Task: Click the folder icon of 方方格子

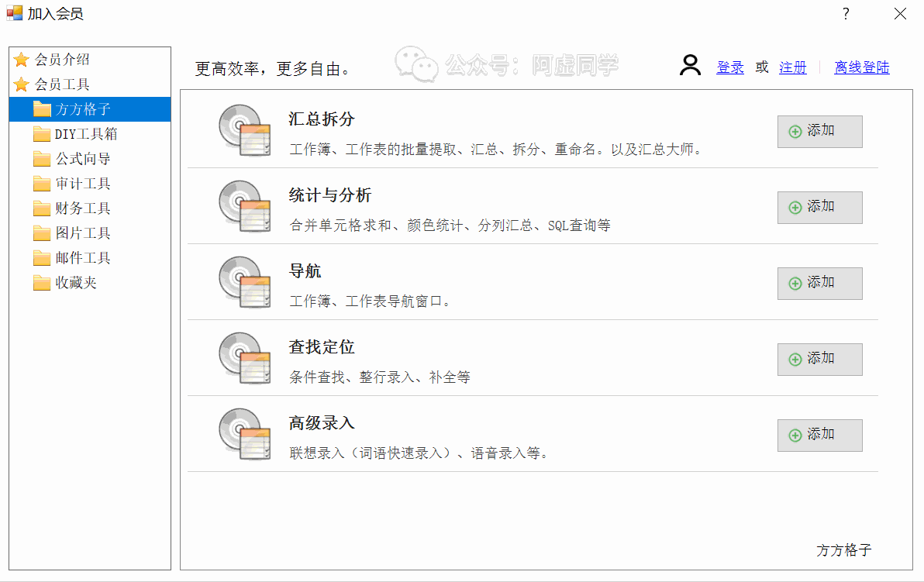Action: point(42,109)
